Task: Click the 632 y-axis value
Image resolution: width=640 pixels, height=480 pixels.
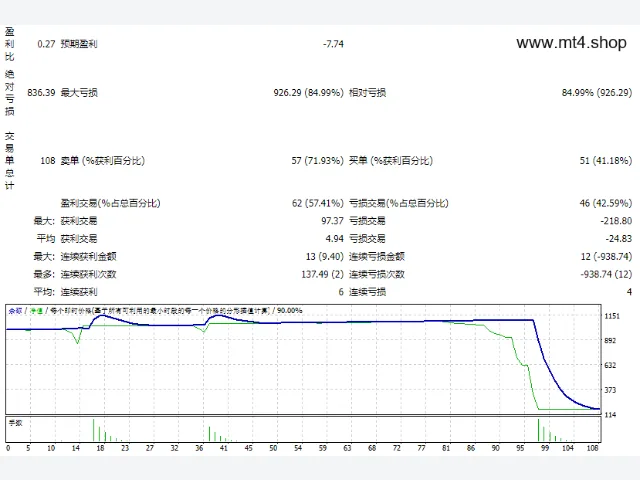Action: coord(610,365)
